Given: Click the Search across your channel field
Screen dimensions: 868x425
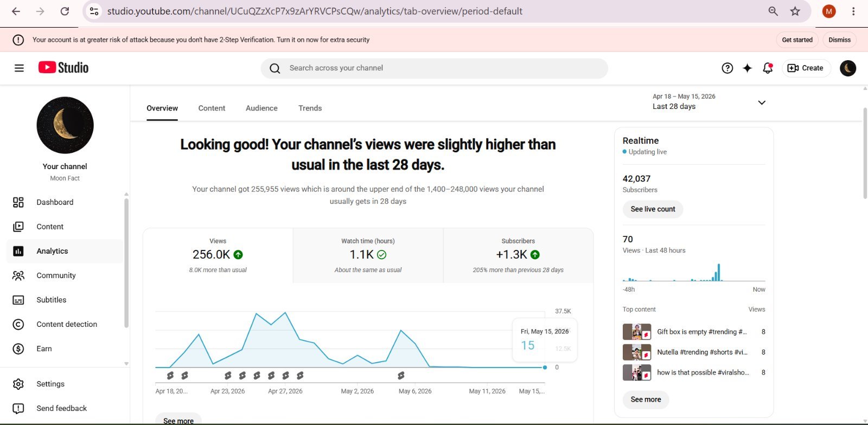Looking at the screenshot, I should (434, 68).
